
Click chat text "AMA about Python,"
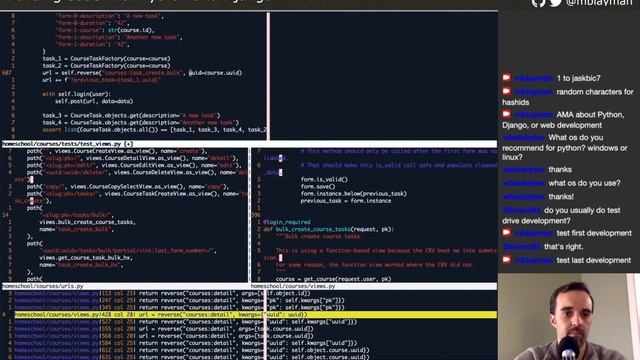(x=590, y=115)
